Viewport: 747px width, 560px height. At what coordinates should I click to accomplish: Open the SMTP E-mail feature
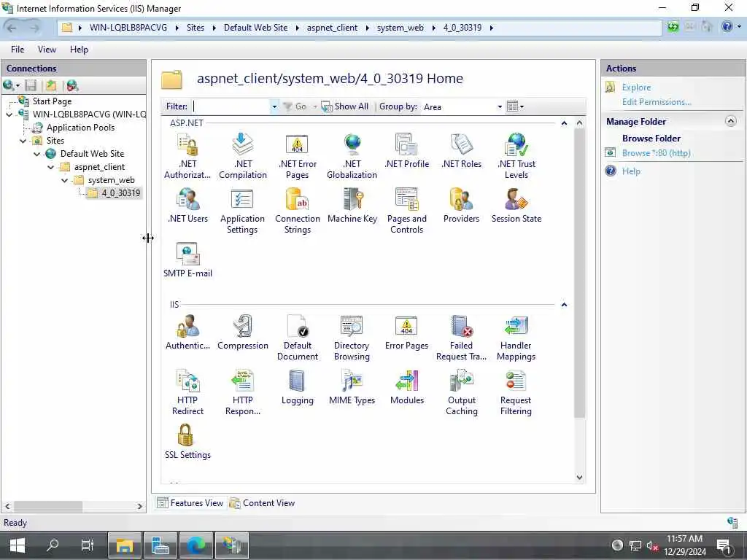tap(187, 260)
